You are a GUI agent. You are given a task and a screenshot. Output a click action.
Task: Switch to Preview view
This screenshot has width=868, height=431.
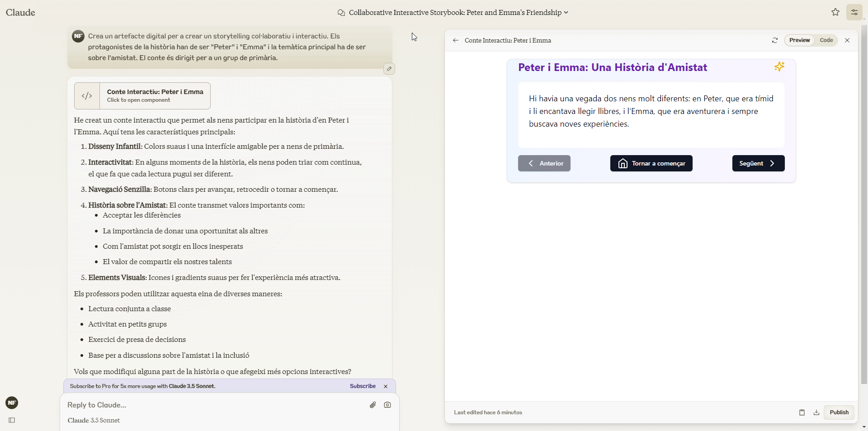click(799, 40)
